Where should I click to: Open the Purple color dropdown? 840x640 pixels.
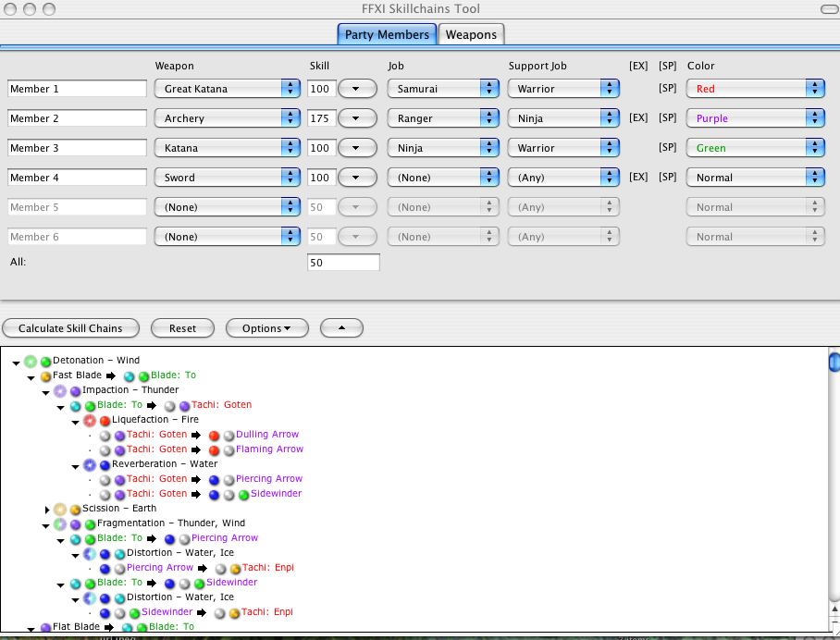tap(756, 118)
